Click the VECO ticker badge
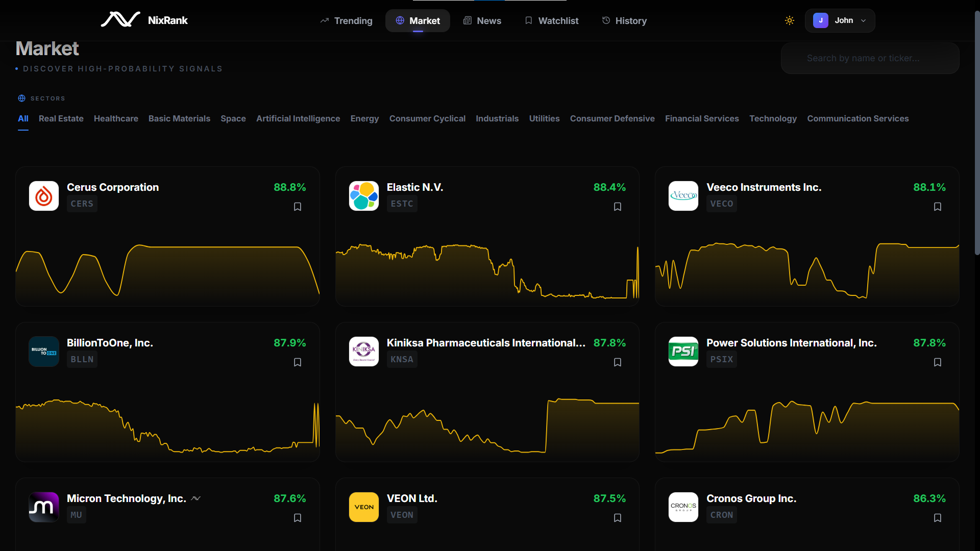 (x=722, y=204)
